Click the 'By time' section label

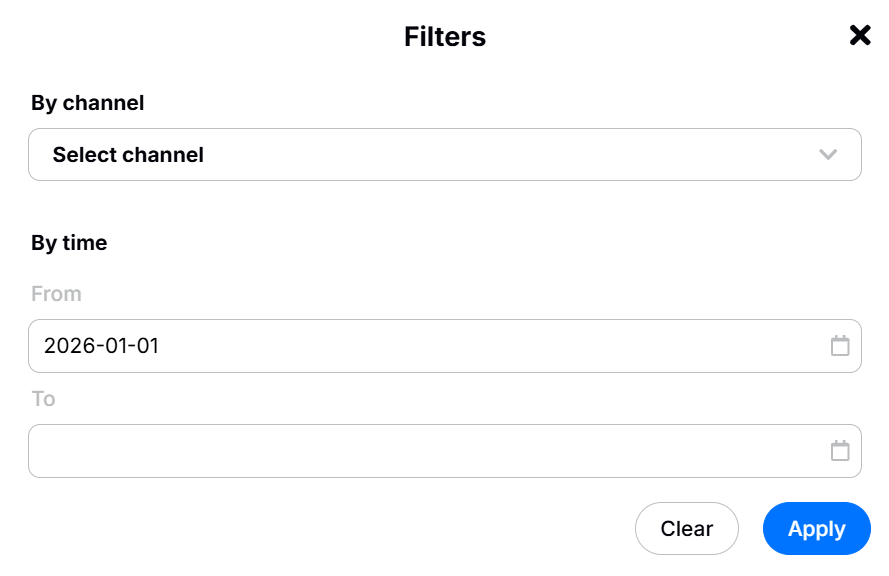click(x=69, y=243)
